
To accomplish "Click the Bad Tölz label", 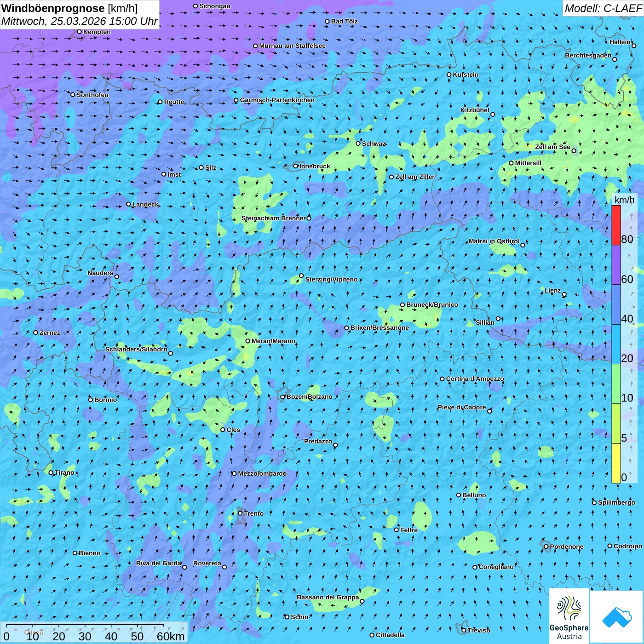I will (x=345, y=21).
